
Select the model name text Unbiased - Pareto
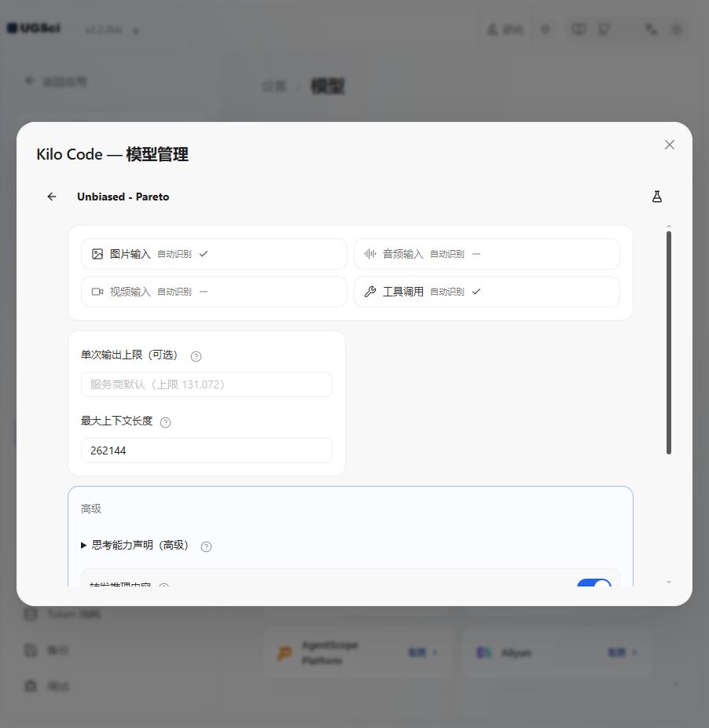tap(123, 197)
